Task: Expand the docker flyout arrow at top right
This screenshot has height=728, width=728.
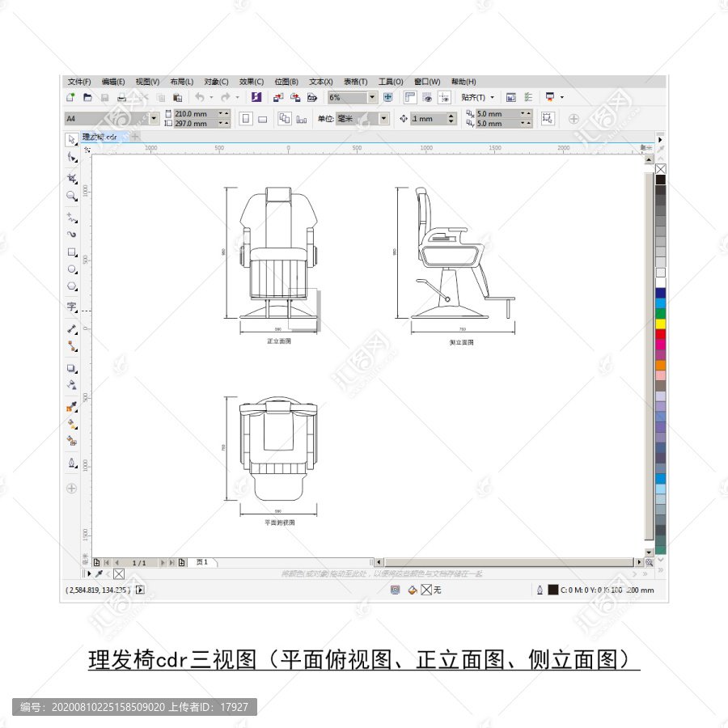Action: click(660, 139)
